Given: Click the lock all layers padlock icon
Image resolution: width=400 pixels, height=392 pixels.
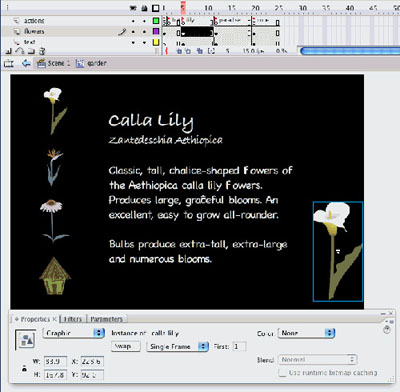Looking at the screenshot, I should coord(144,8).
